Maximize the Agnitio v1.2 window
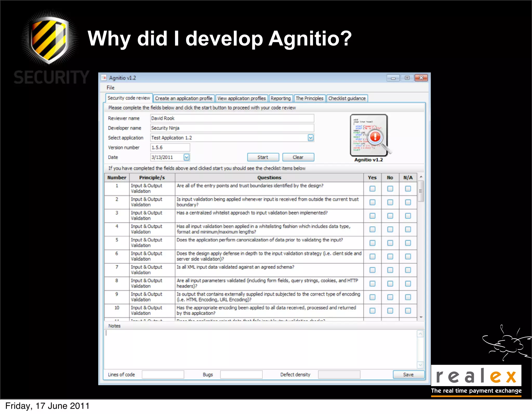This screenshot has height=414, width=532. pos(407,78)
